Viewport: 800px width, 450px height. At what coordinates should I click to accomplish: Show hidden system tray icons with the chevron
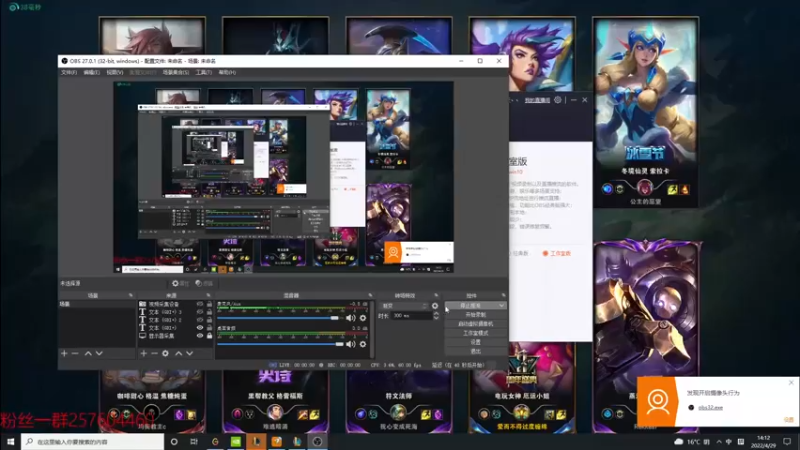click(x=719, y=441)
